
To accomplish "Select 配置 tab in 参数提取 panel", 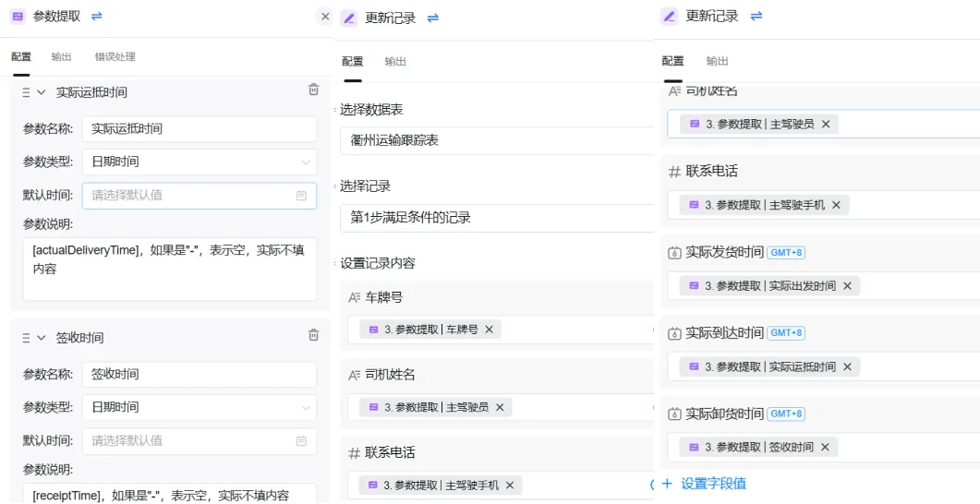I will [21, 57].
